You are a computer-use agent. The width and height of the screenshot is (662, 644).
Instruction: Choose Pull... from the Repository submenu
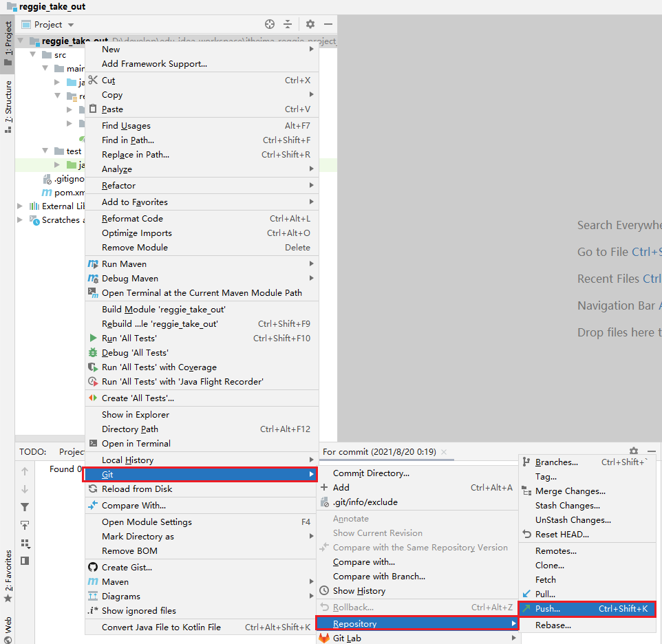pyautogui.click(x=545, y=594)
